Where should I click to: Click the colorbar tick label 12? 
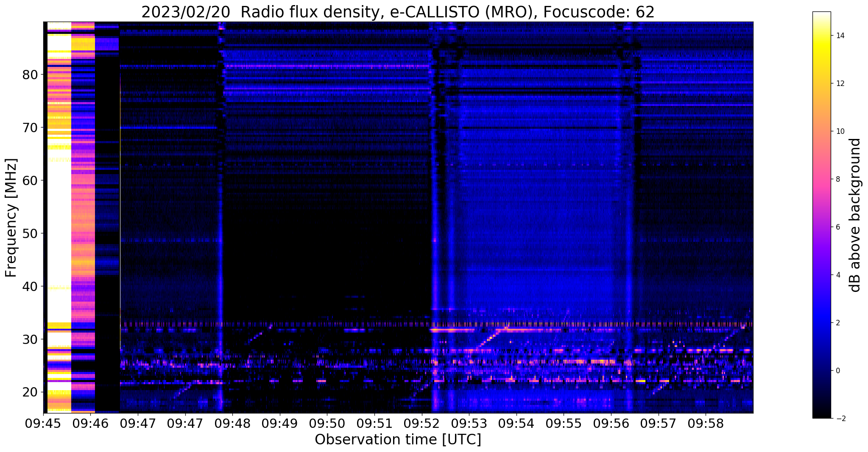pyautogui.click(x=839, y=83)
